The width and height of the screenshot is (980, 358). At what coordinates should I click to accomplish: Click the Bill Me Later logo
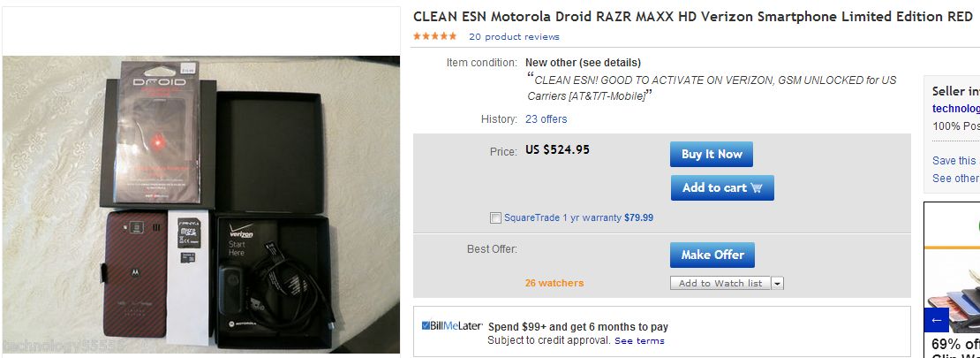(451, 326)
